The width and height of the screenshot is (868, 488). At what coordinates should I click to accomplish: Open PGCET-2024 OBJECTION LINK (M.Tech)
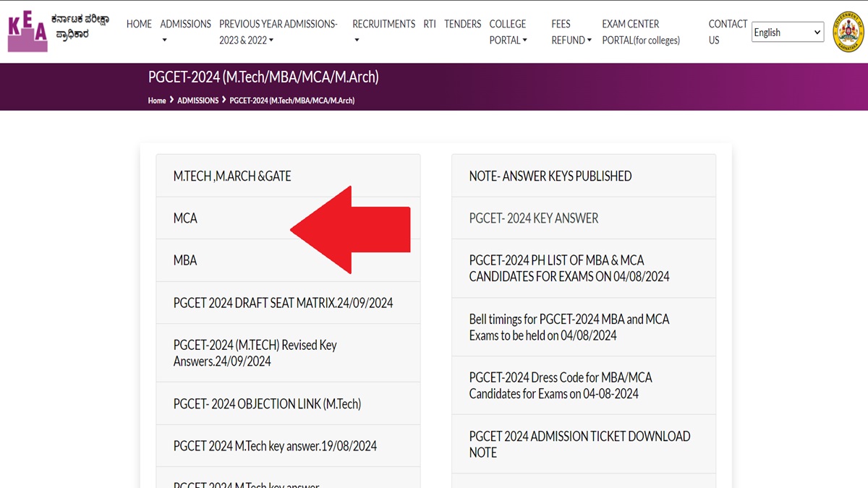click(x=288, y=403)
